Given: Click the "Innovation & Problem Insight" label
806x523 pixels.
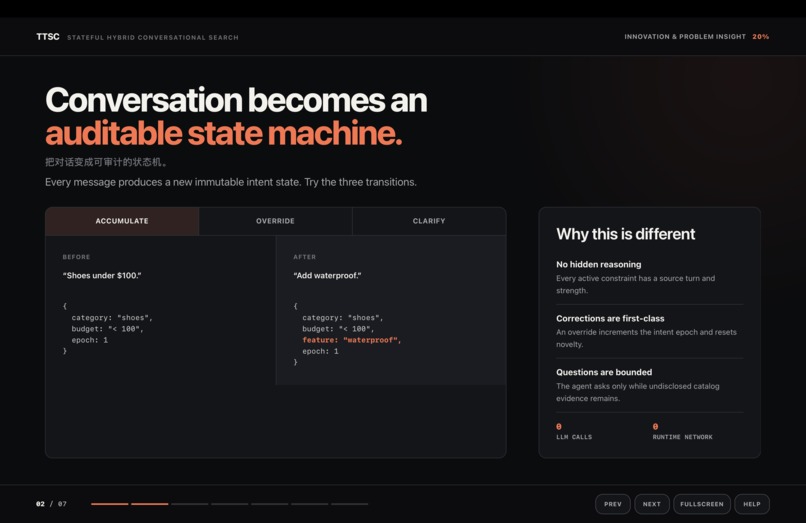Looking at the screenshot, I should [x=685, y=37].
